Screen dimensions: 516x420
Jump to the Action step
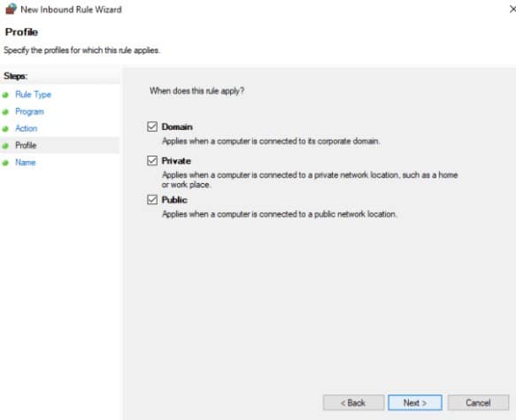[x=27, y=128]
